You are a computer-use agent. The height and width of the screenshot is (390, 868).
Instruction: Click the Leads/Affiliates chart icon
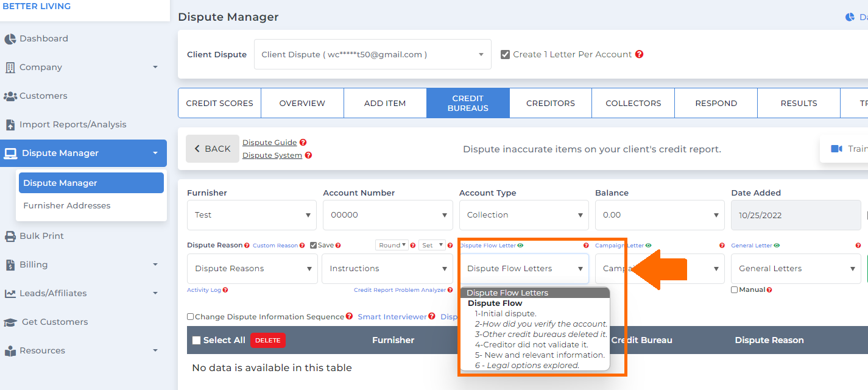pyautogui.click(x=10, y=294)
